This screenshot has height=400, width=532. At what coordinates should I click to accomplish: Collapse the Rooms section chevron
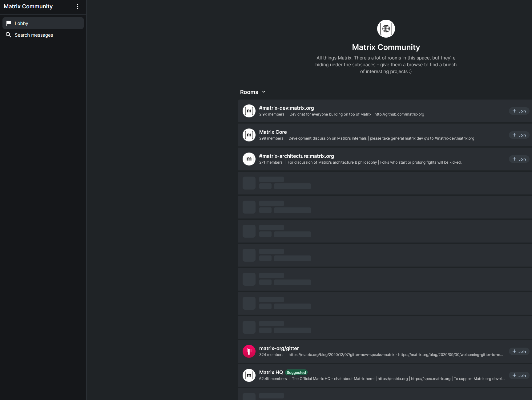click(264, 92)
